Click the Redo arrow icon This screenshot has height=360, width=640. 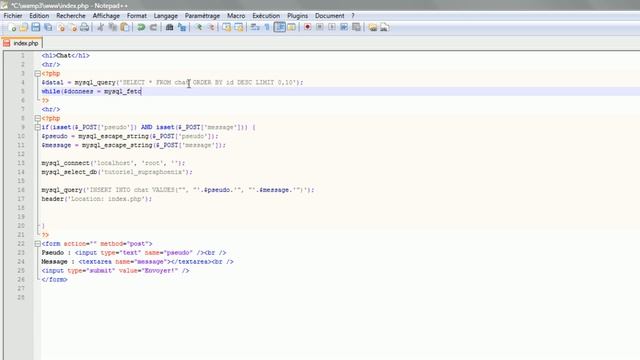153,27
